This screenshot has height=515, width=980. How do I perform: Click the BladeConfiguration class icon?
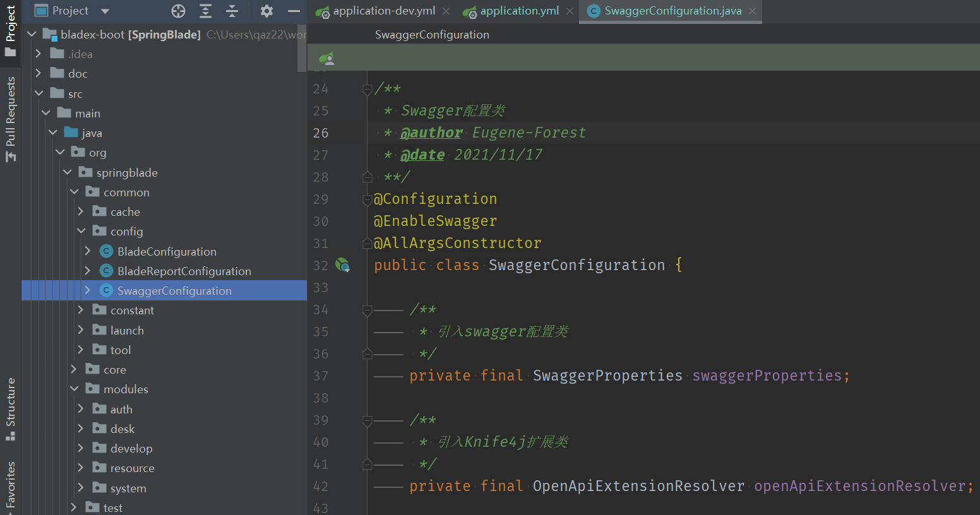[107, 251]
